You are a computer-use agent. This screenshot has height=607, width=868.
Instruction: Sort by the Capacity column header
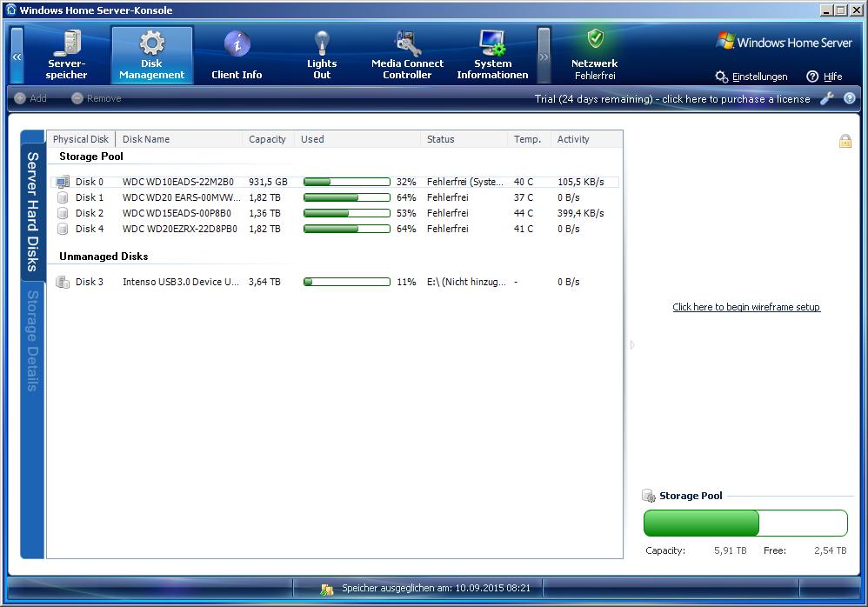268,139
